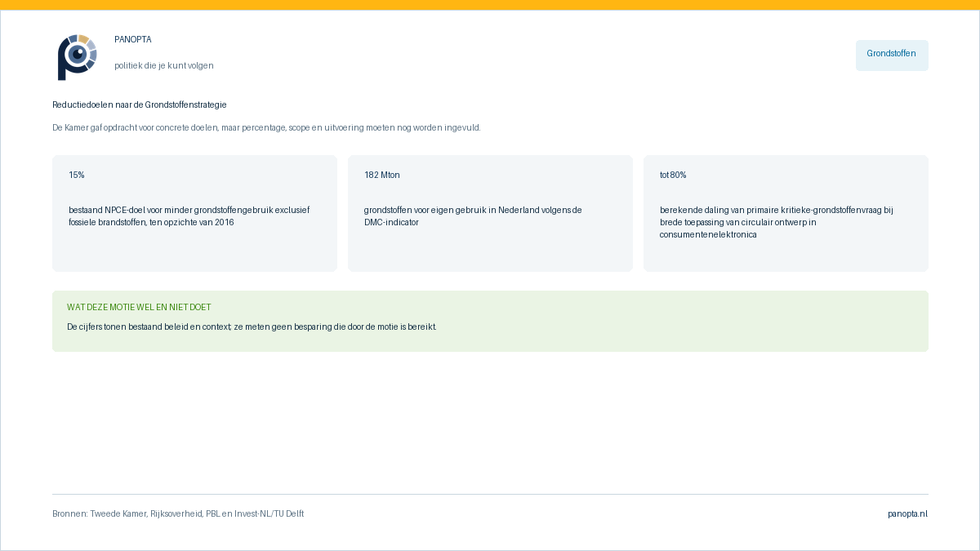Image resolution: width=980 pixels, height=551 pixels.
Task: Click the sentence 'De cijfers tonen bestaand beleid'
Action: 252,327
